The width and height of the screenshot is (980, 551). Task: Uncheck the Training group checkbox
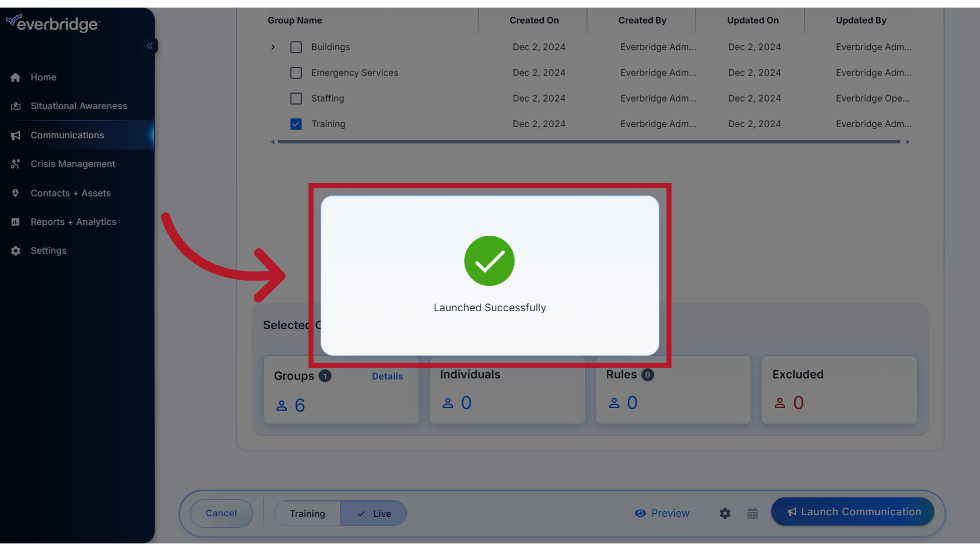(296, 124)
